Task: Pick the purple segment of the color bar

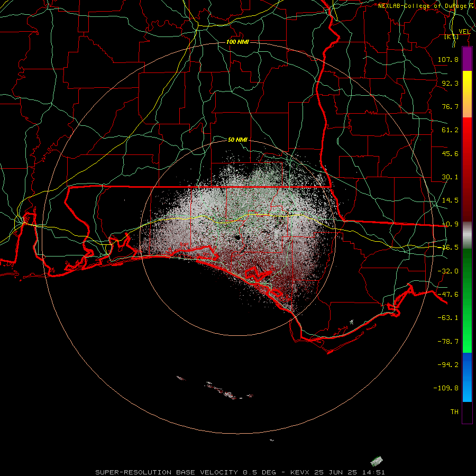Action: [x=467, y=59]
